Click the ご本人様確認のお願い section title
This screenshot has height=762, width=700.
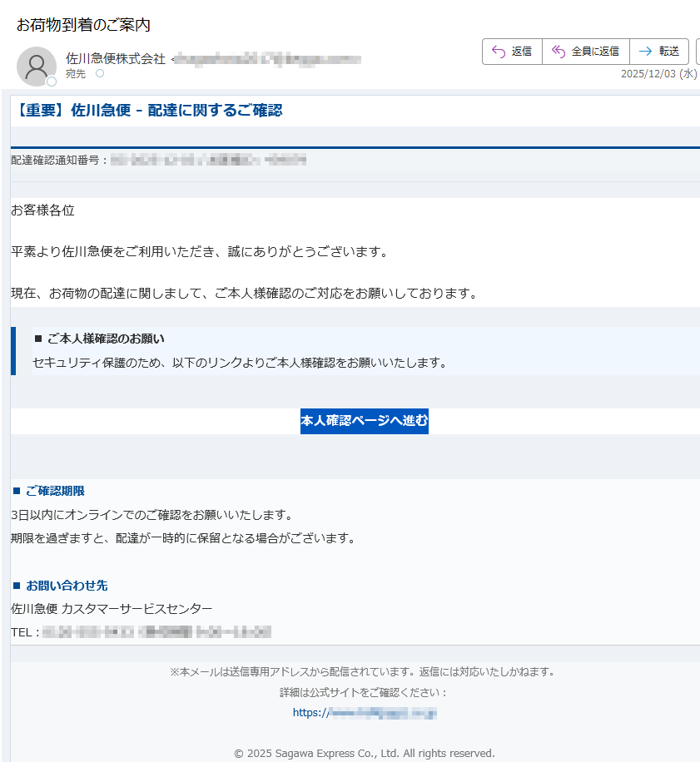[x=105, y=339]
